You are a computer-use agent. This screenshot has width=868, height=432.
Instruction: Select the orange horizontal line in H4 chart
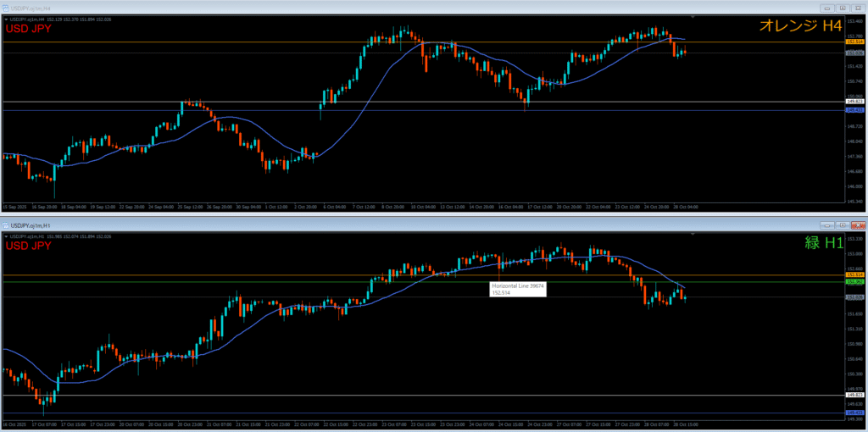tap(254, 42)
